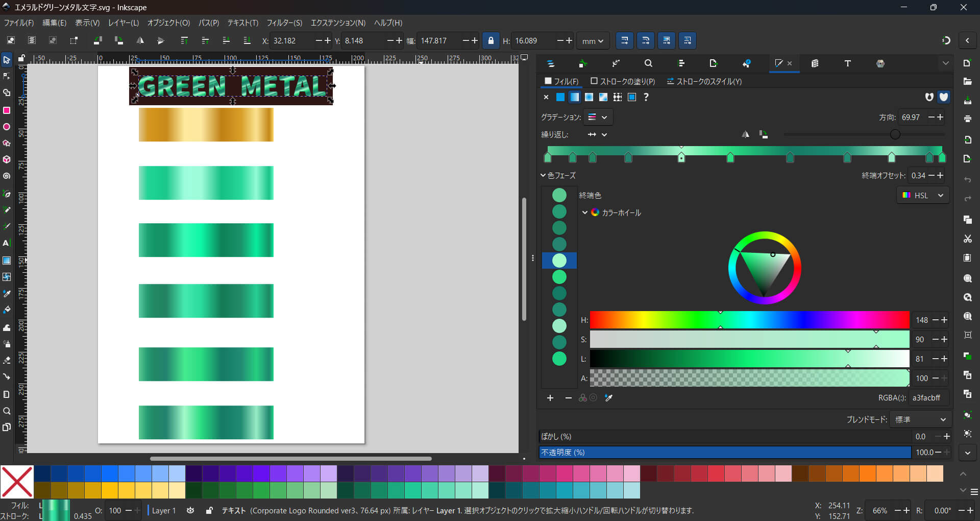This screenshot has height=521, width=980.
Task: Click Raise to top icon
Action: pos(184,40)
